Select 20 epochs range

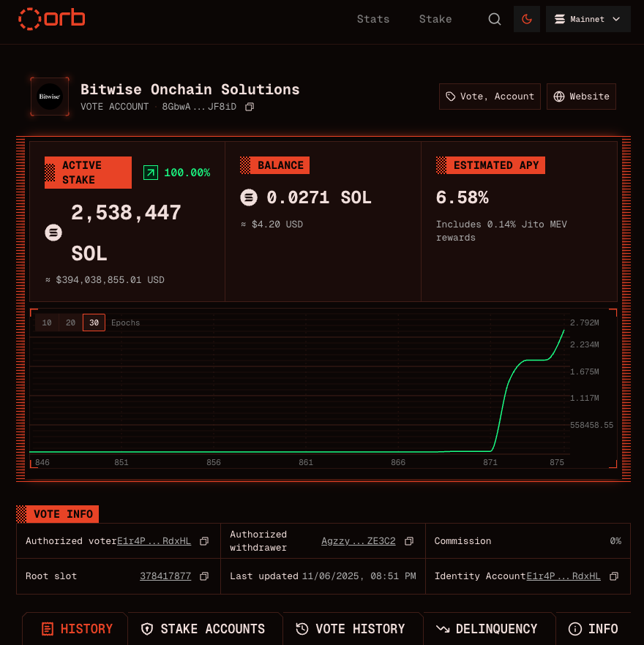click(71, 322)
